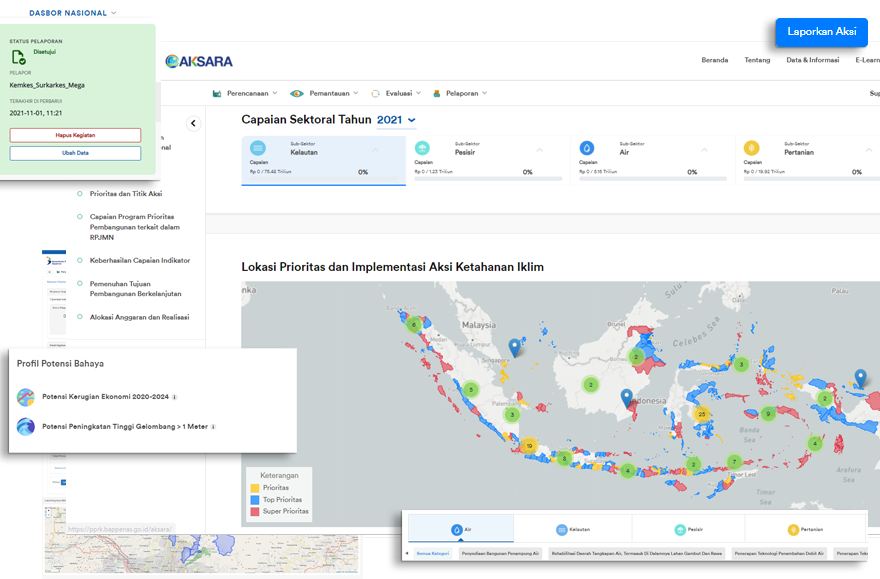Click the Air water-drop icon in sector cards
The width and height of the screenshot is (880, 579).
click(x=587, y=148)
